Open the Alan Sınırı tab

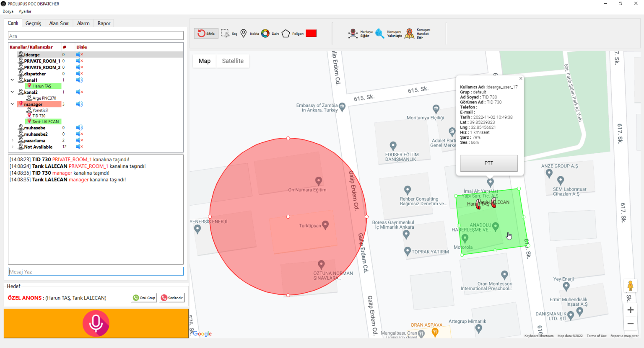pyautogui.click(x=59, y=23)
